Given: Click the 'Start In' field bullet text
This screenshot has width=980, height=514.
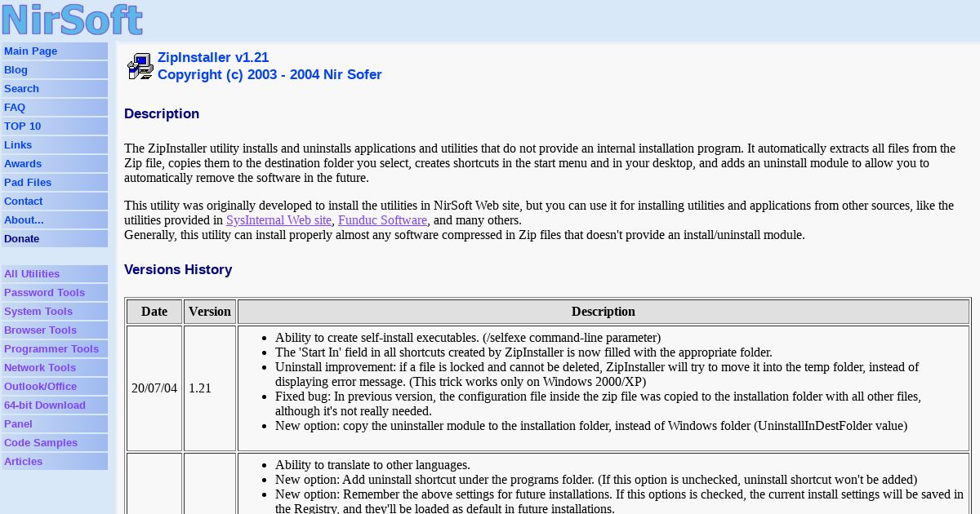Looking at the screenshot, I should click(x=523, y=352).
